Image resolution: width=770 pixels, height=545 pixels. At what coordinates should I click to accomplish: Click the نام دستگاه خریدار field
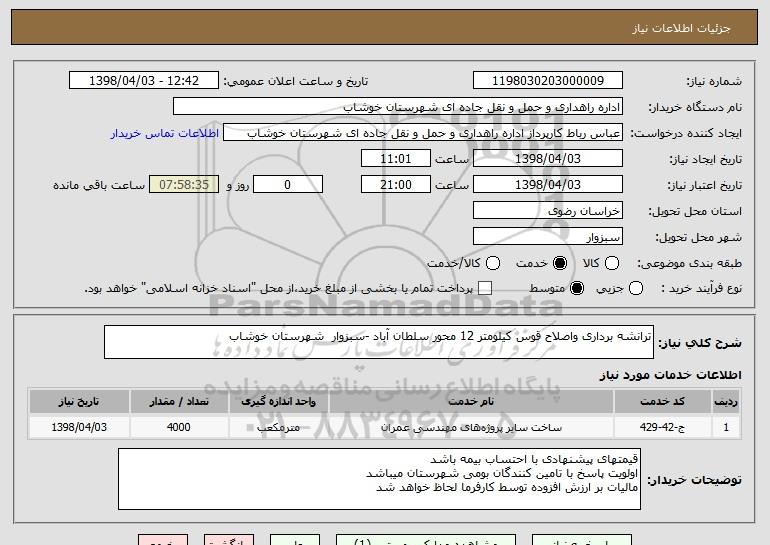[398, 107]
